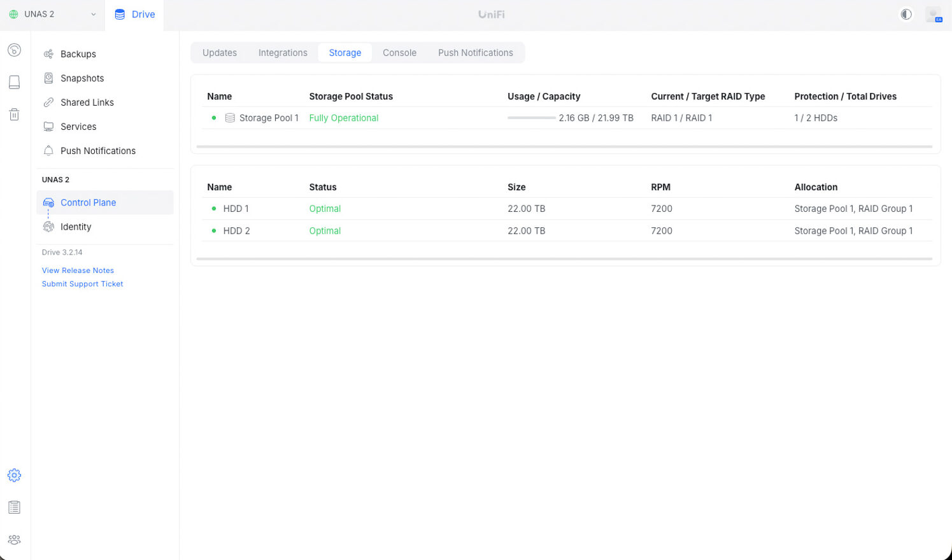Click the Storage Pool 1 disk icon
Image resolution: width=952 pixels, height=560 pixels.
230,118
